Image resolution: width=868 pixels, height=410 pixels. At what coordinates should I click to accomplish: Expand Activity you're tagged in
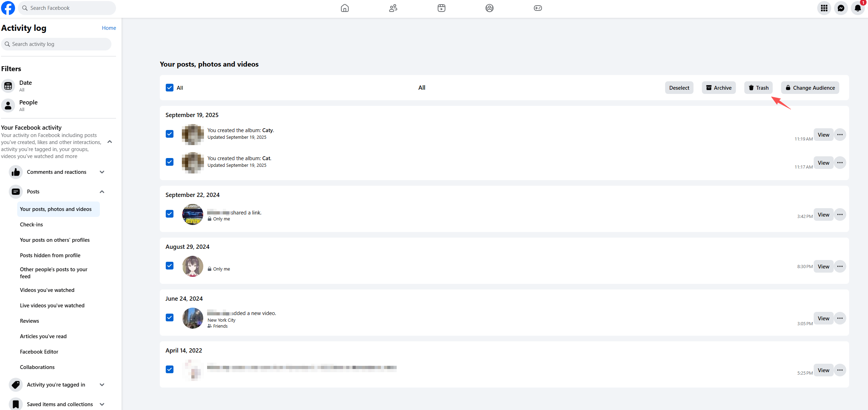click(x=102, y=385)
